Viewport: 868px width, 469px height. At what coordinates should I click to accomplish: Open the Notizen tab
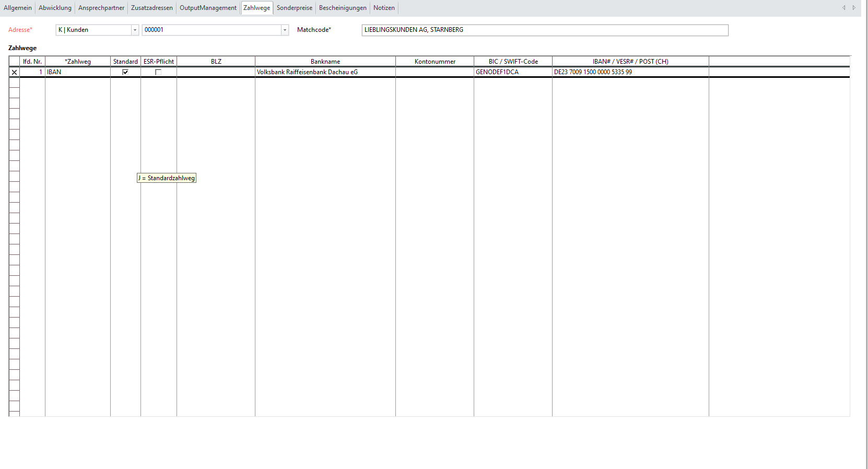click(x=384, y=8)
